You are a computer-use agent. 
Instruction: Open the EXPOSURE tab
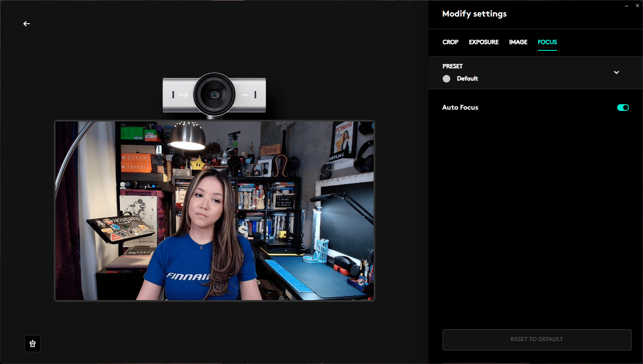coord(484,42)
